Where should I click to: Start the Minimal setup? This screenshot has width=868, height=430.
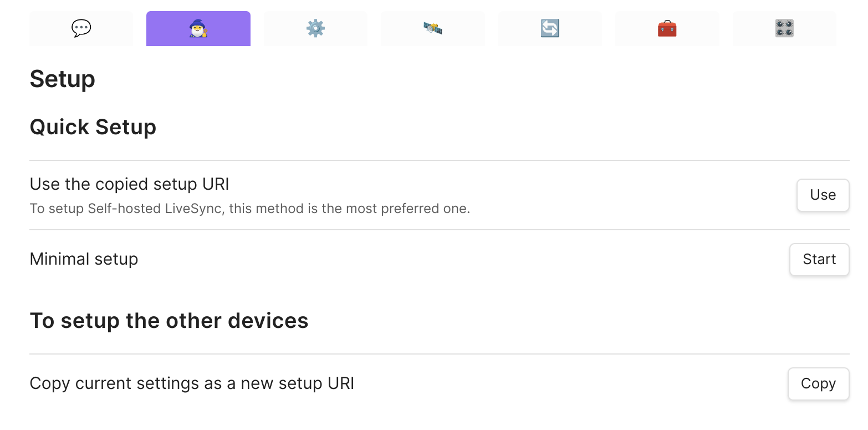819,259
